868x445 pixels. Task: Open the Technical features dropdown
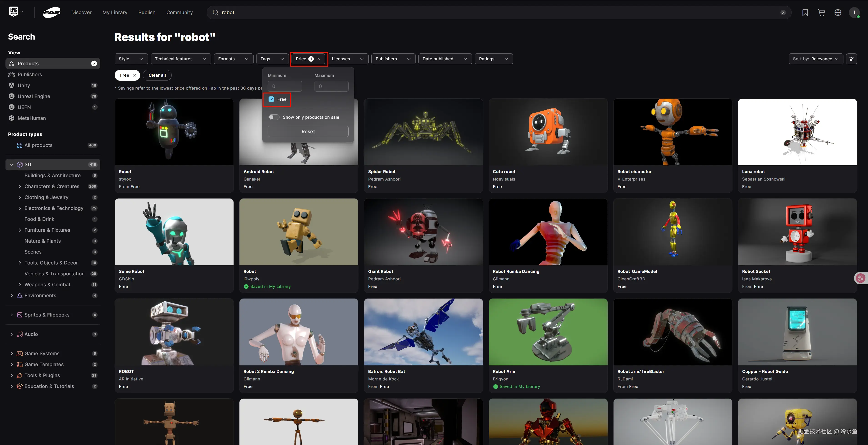(181, 59)
